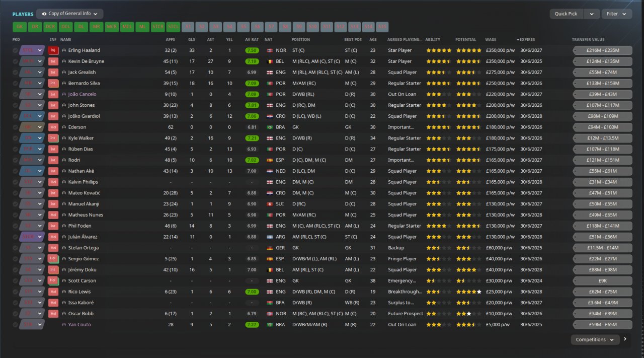
Task: Click the profile icon next to Phil Foden
Action: tap(64, 226)
